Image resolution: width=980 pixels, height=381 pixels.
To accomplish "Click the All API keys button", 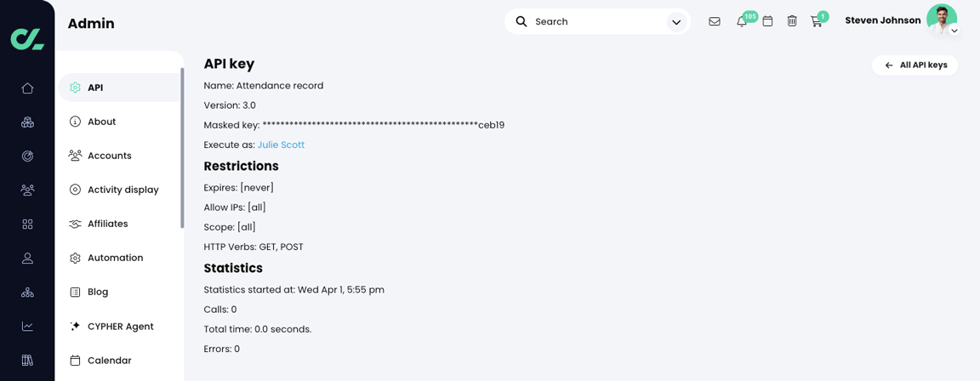I will [914, 65].
